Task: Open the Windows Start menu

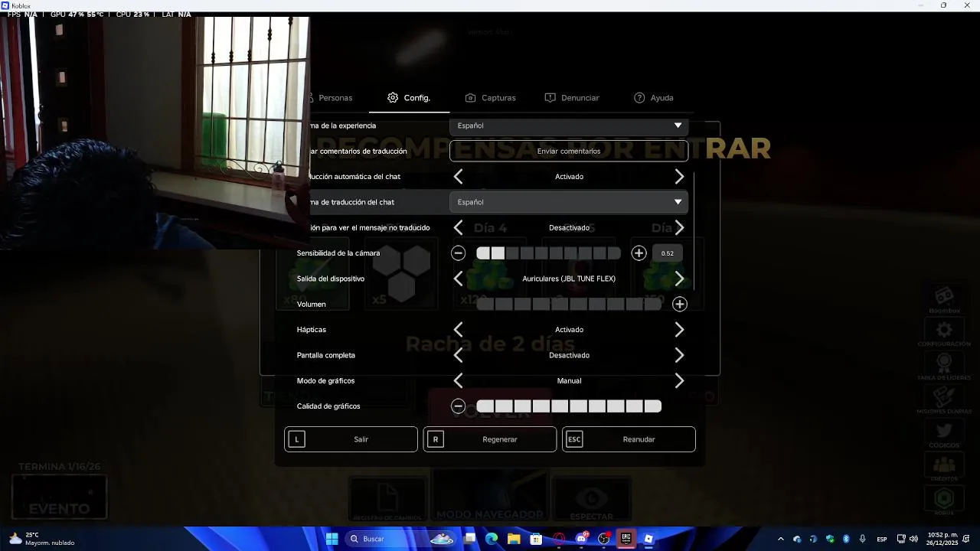Action: (x=332, y=539)
